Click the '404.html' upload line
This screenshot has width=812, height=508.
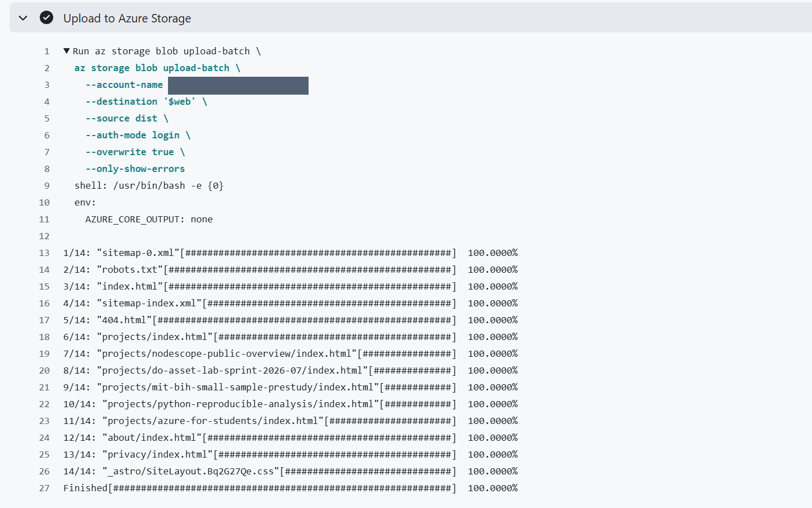pyautogui.click(x=291, y=320)
